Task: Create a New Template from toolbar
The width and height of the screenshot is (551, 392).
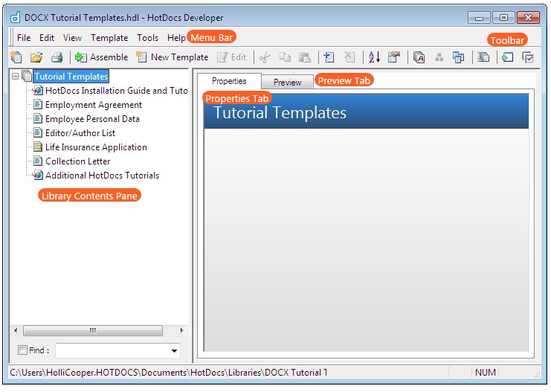Action: point(173,57)
